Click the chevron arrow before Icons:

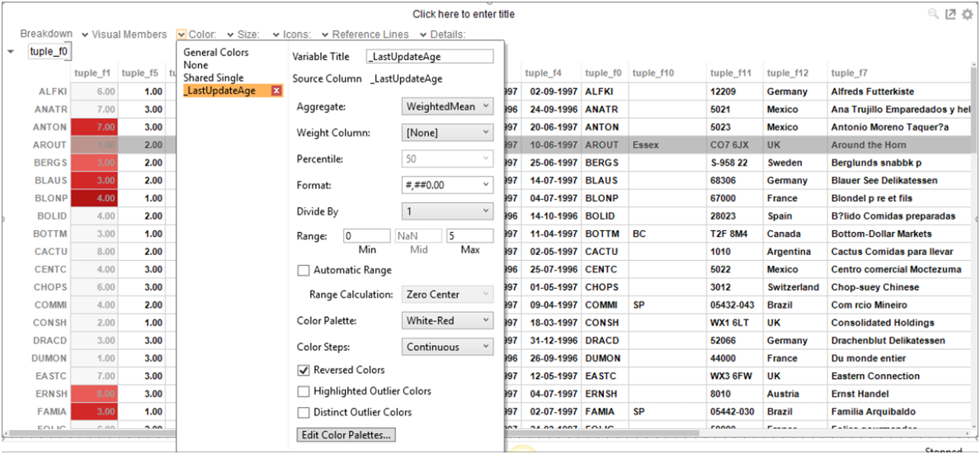pos(276,35)
